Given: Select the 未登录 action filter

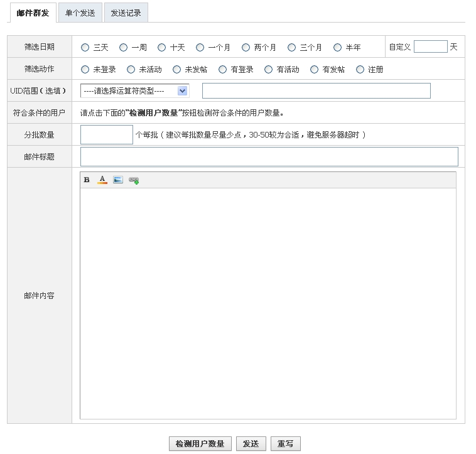Looking at the screenshot, I should [85, 70].
